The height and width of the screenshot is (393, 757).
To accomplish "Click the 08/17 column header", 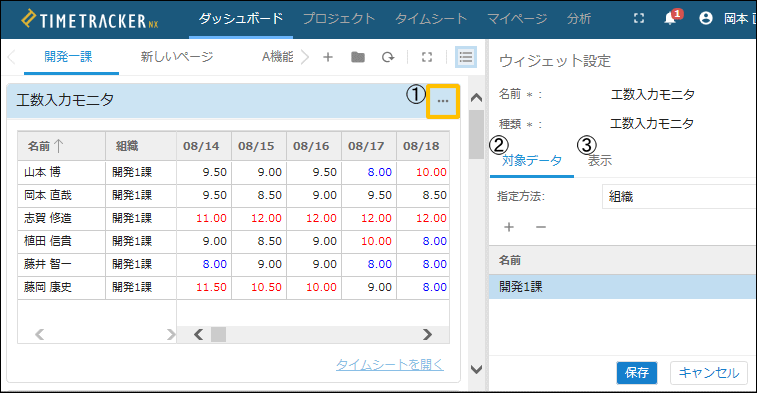I will (x=369, y=146).
